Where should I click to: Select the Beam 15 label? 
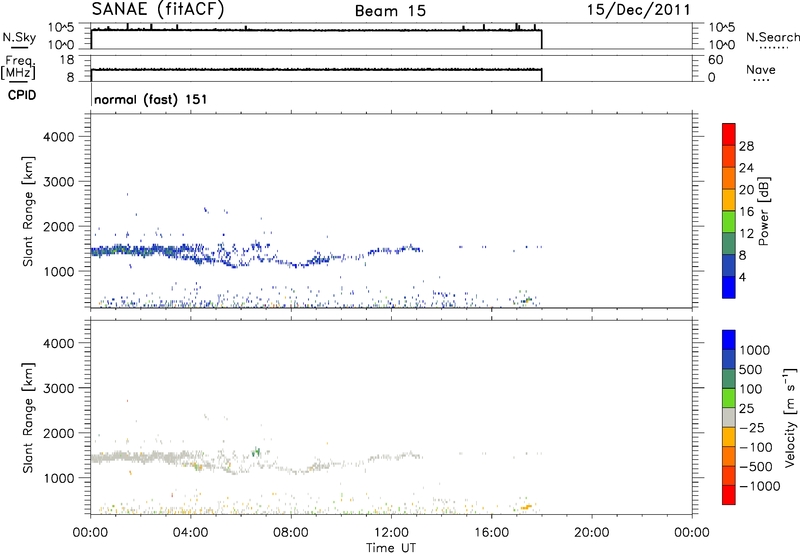pos(390,11)
